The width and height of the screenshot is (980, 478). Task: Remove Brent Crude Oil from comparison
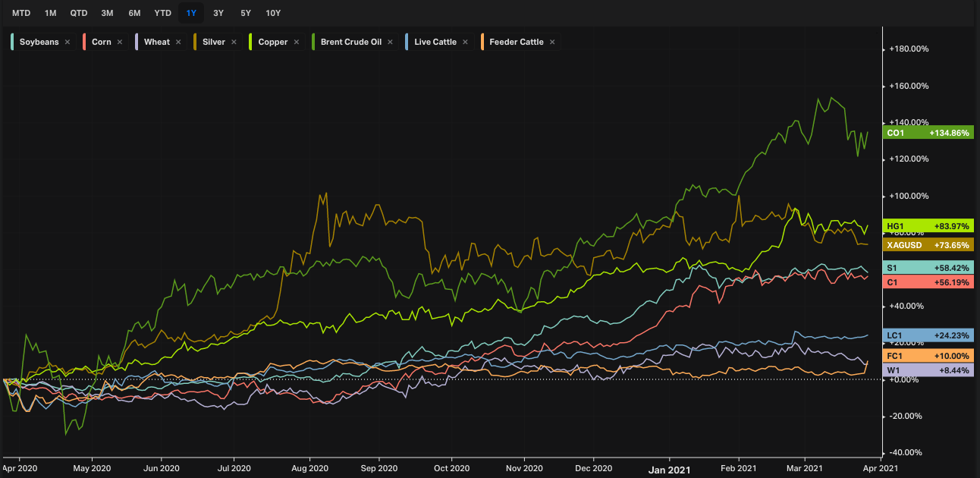[390, 42]
